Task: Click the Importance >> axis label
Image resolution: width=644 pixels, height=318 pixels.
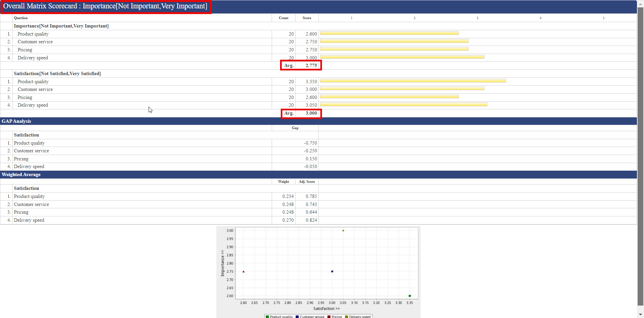Action: pos(222,263)
